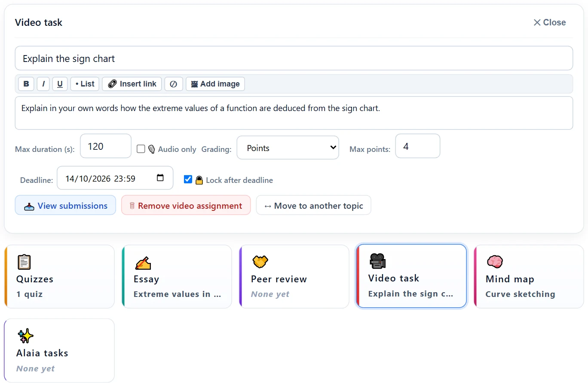This screenshot has height=383, width=588.
Task: Apply underline formatting with the U button
Action: (60, 84)
